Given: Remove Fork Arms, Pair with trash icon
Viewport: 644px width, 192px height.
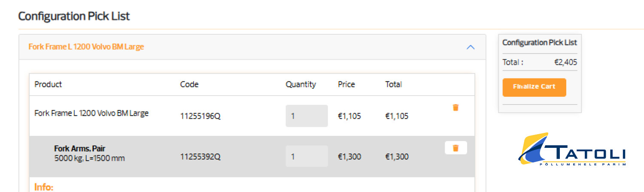Looking at the screenshot, I should (x=456, y=148).
